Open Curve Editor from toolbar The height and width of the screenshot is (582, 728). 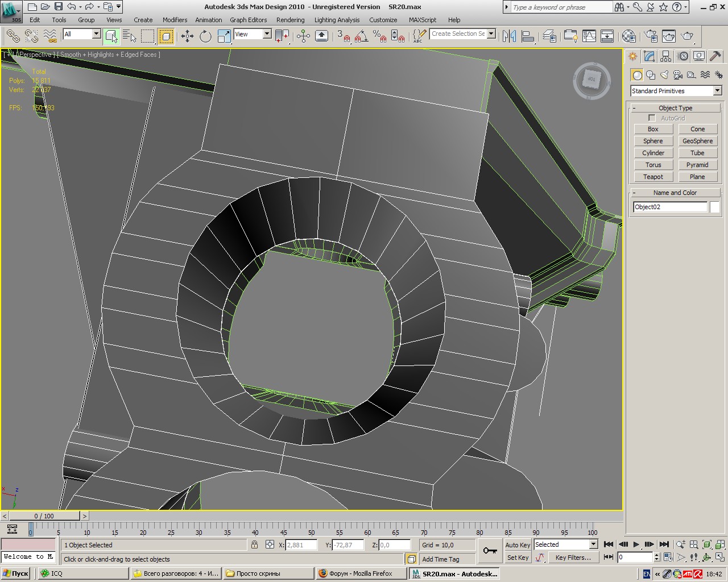pos(589,36)
